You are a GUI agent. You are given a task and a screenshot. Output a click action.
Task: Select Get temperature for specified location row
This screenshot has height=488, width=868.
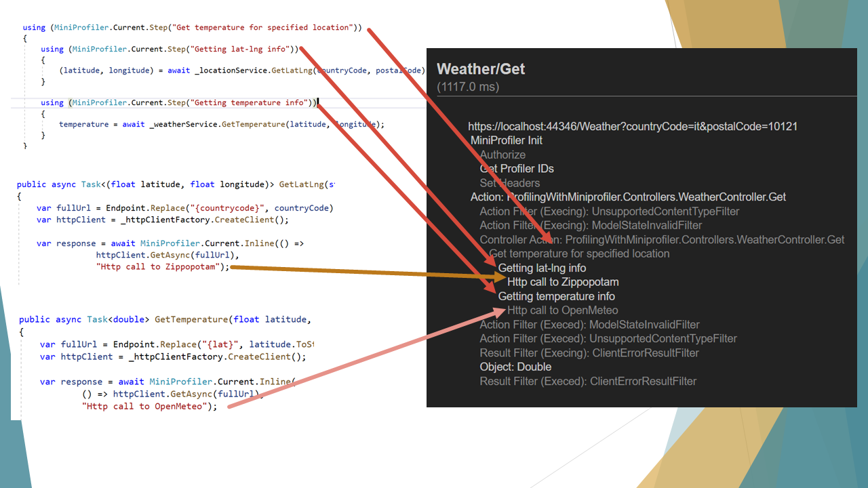[x=579, y=253]
